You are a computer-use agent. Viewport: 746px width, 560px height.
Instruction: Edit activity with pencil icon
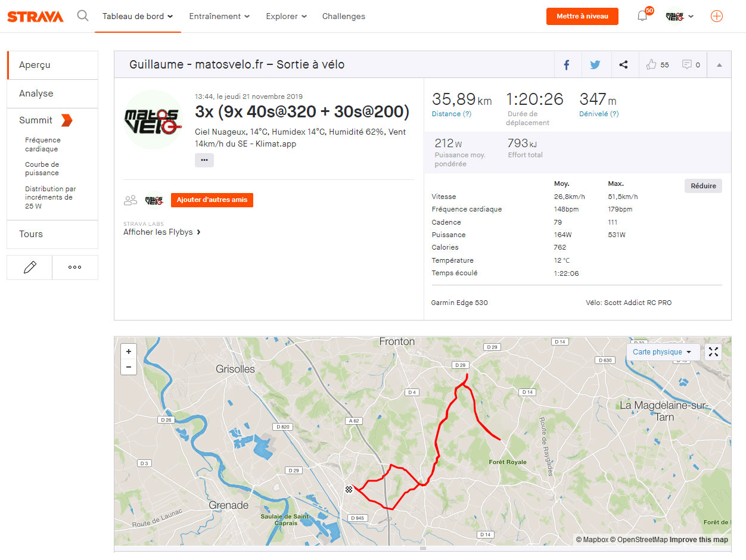point(30,267)
